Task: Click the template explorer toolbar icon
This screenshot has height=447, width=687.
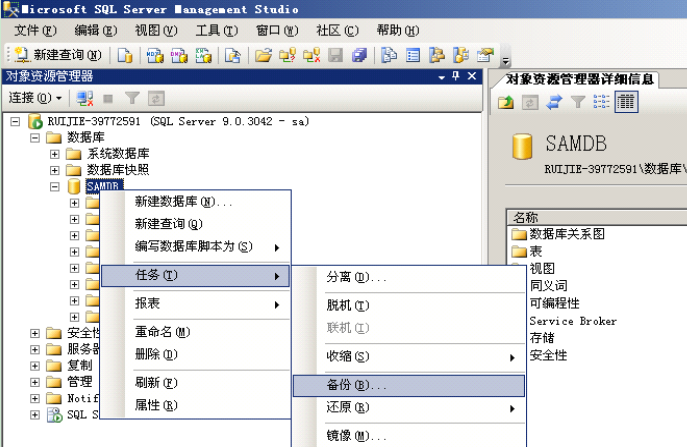Action: 460,55
